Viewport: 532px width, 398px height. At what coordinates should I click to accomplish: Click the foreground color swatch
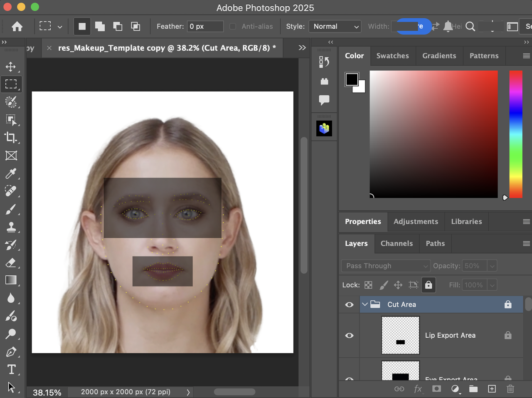(x=352, y=79)
